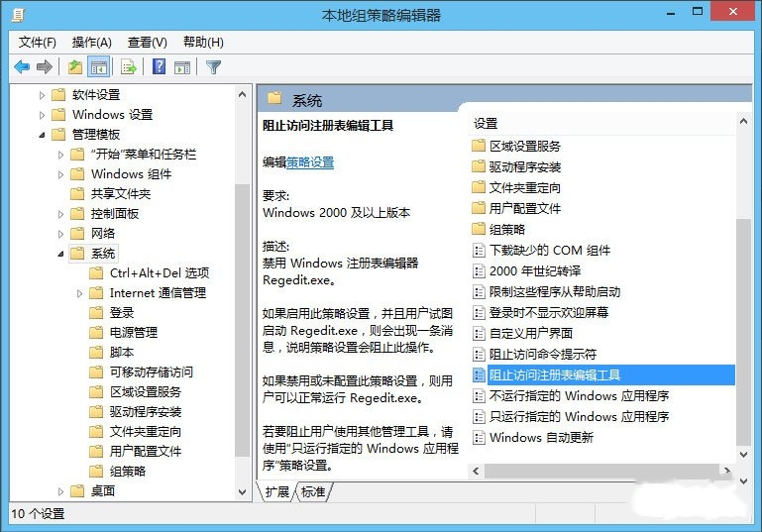762x532 pixels.
Task: Select 登录 folder in the tree
Action: click(122, 313)
